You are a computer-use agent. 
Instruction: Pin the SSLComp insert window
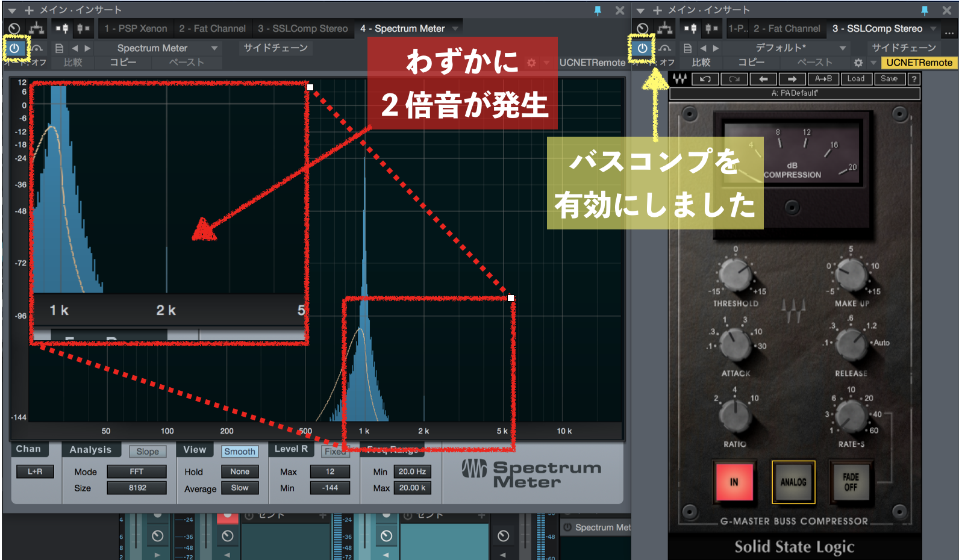(925, 10)
